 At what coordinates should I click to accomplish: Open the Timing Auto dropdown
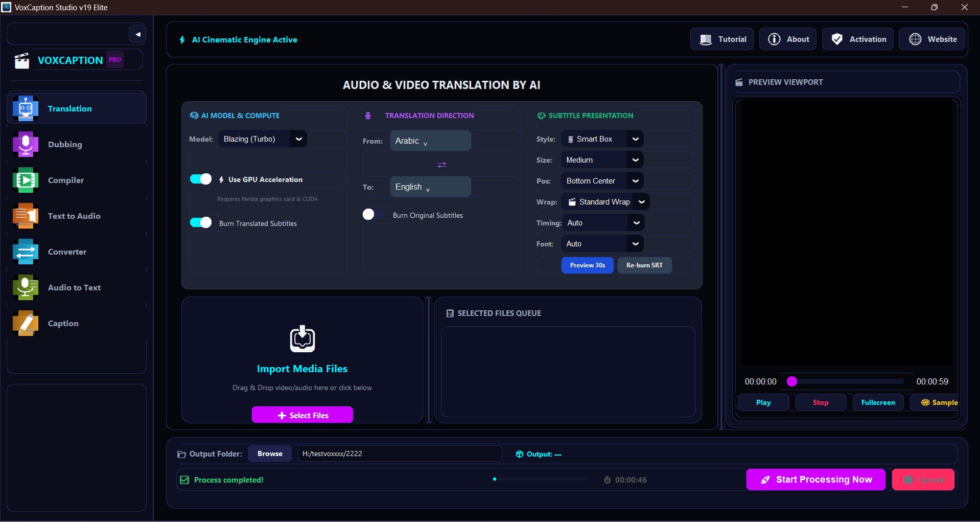(x=603, y=223)
